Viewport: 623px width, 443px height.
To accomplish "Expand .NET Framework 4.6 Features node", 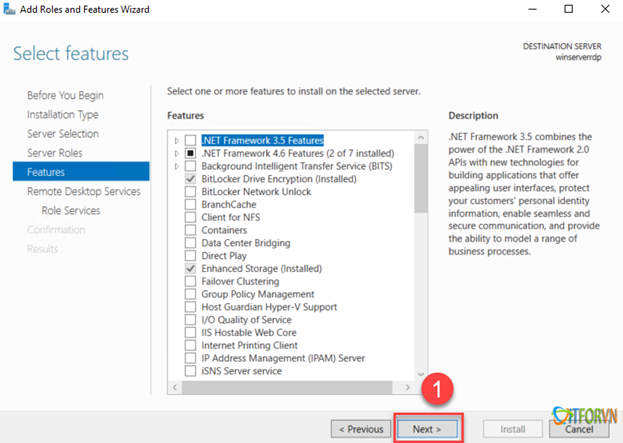I will point(177,153).
